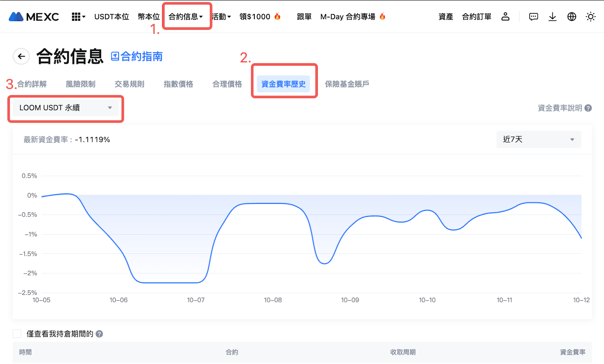
Task: Switch to the 指數價格 tab
Action: pos(178,84)
